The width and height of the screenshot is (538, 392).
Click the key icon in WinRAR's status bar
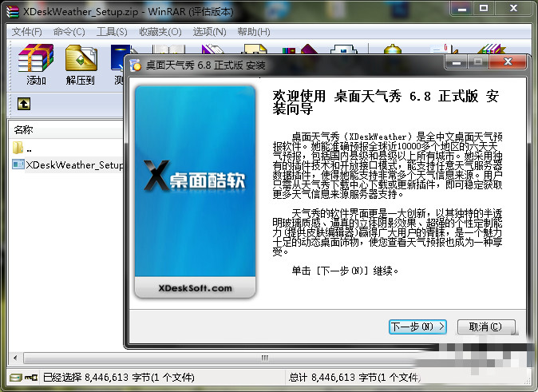tap(31, 378)
